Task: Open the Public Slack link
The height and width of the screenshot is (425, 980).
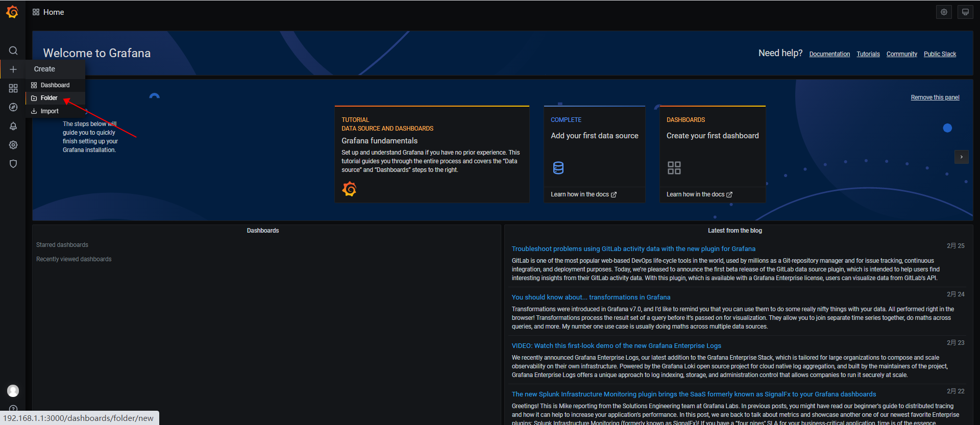Action: (x=940, y=54)
